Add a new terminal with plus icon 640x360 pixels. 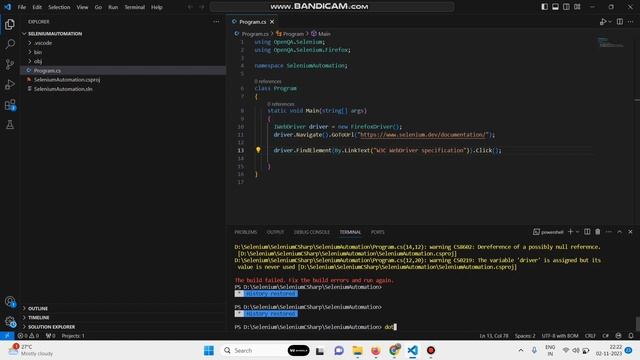click(x=570, y=232)
